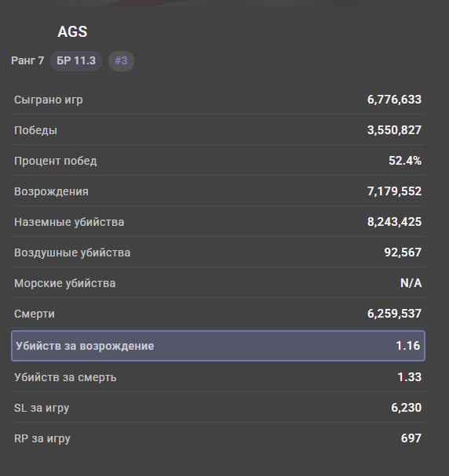Select the Процент побед row

coord(218,161)
